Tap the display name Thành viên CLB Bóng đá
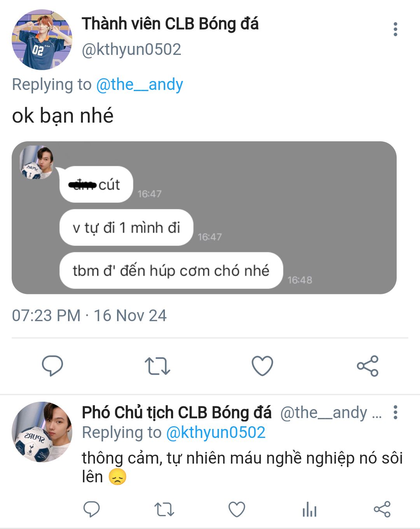Screen dimensions: 420x529 tap(170, 24)
